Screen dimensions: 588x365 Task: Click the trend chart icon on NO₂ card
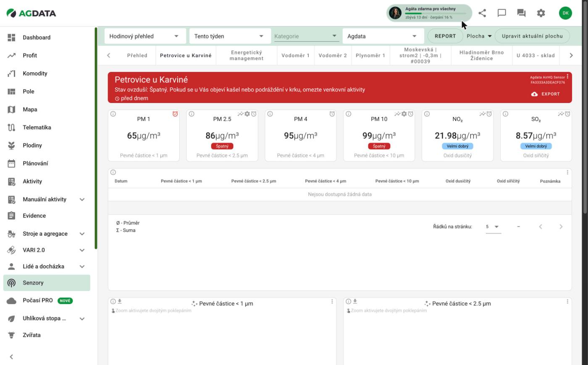coord(483,114)
